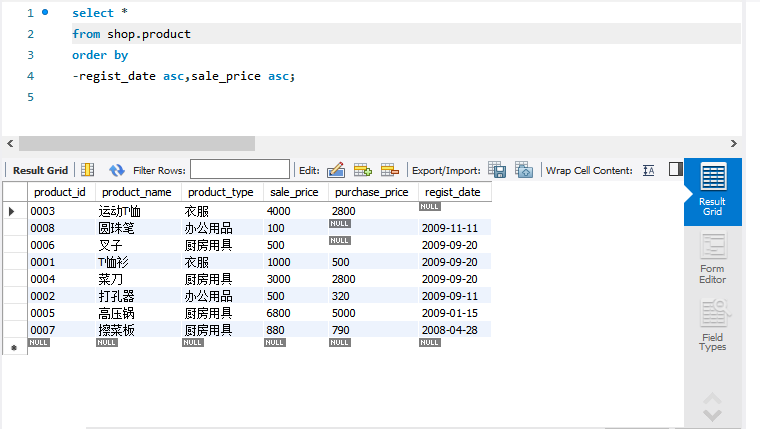Select row indicator arrow for product 0003

coord(12,211)
